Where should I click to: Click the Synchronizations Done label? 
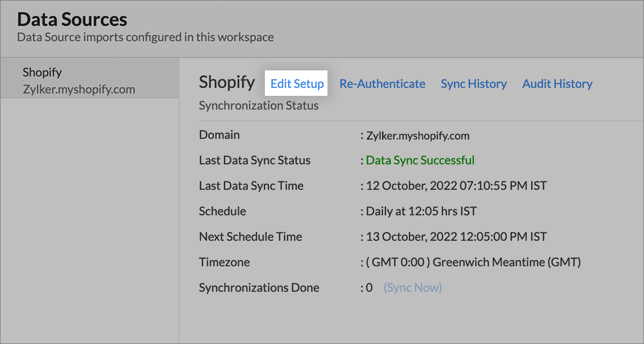coord(259,288)
